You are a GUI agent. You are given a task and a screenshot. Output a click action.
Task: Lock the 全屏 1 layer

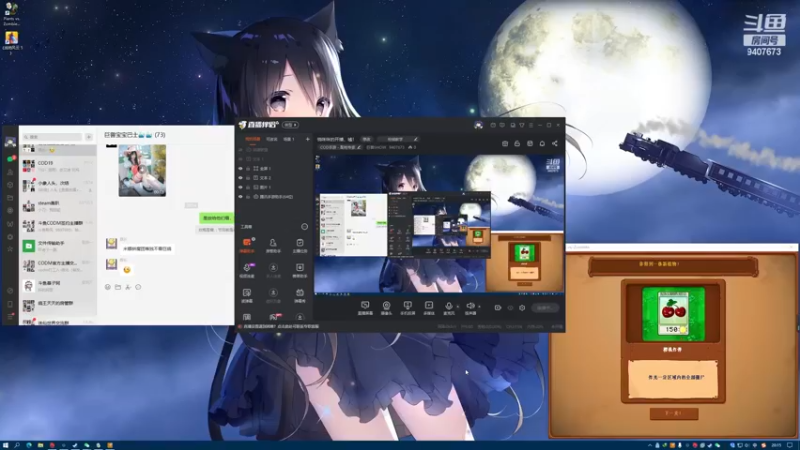(x=248, y=168)
